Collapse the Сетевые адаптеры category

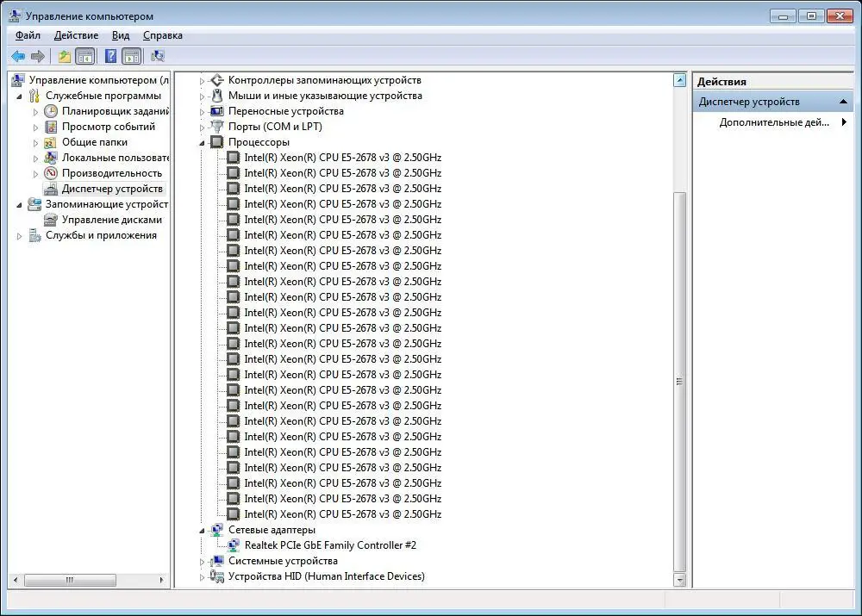pyautogui.click(x=202, y=531)
